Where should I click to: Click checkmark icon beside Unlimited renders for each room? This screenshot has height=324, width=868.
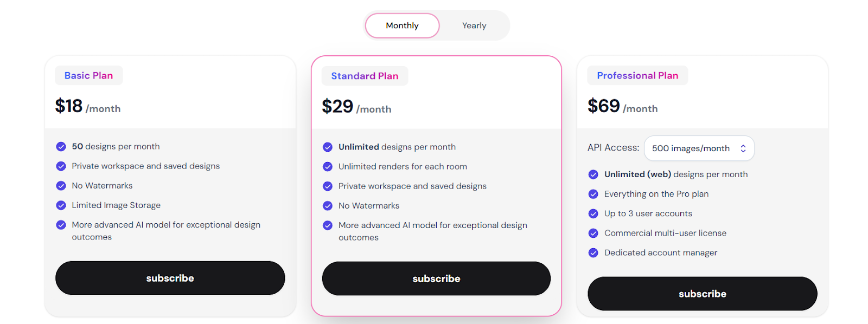click(328, 166)
